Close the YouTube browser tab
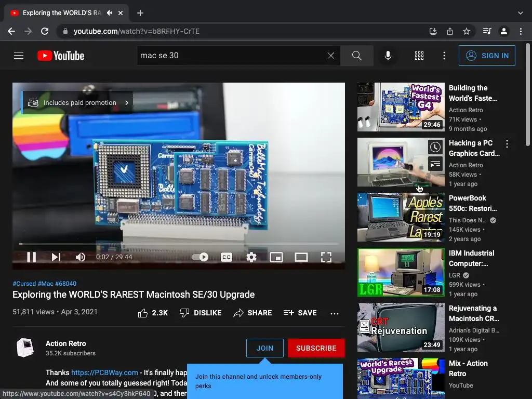The image size is (532, 399). click(121, 13)
